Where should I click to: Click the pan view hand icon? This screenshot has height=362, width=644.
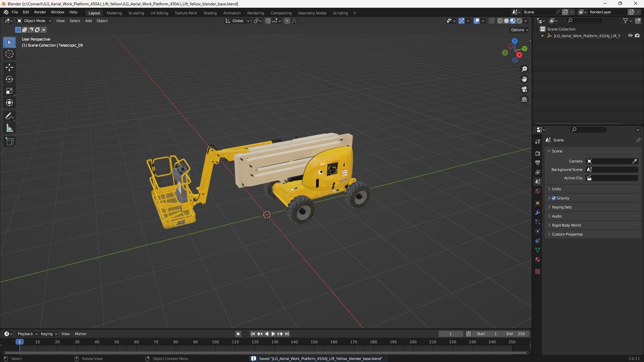point(524,79)
